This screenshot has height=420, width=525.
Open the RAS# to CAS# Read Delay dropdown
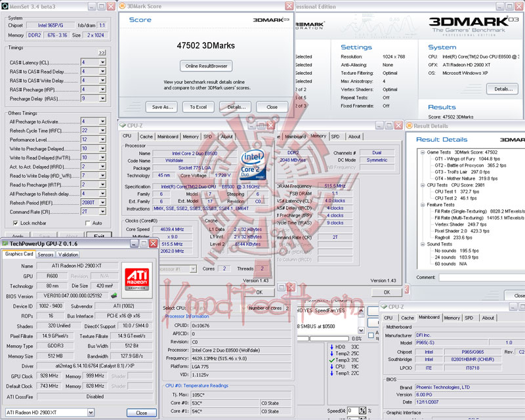(x=102, y=72)
